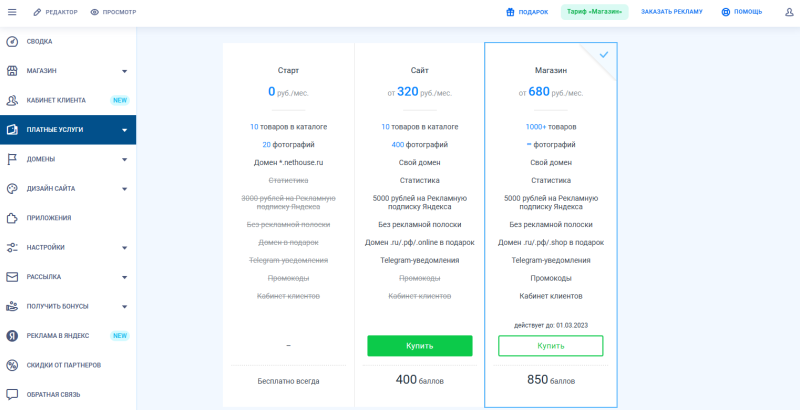Click 'Домен .ru/.рф/.online в подарок' text
The image size is (800, 410).
420,243
